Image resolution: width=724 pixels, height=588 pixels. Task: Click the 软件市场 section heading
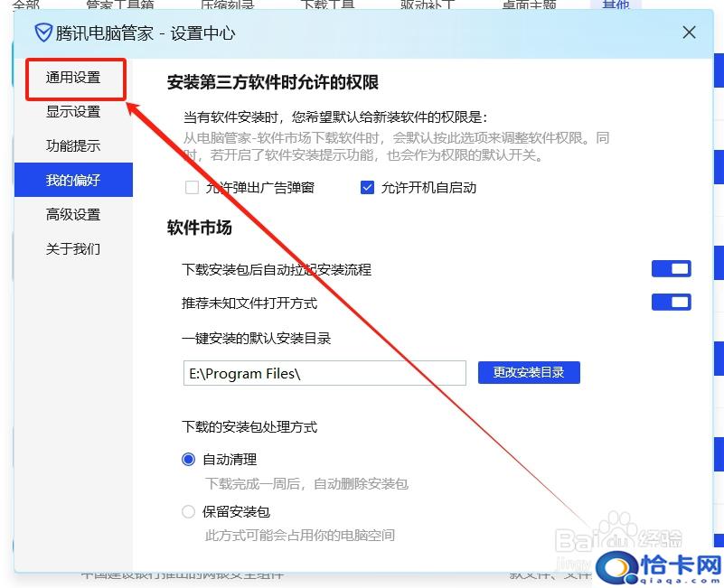pyautogui.click(x=200, y=228)
